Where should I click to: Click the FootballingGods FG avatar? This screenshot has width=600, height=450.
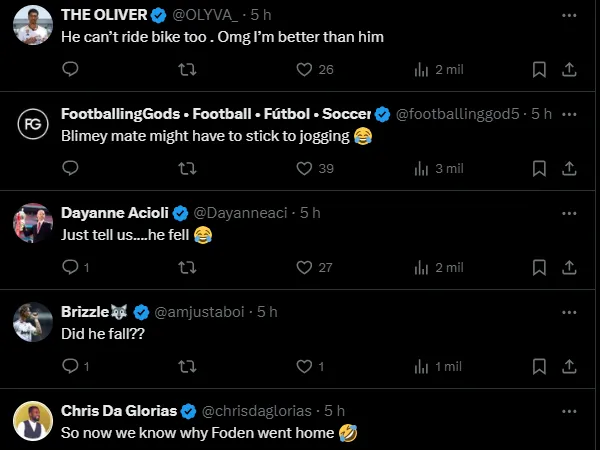coord(32,124)
